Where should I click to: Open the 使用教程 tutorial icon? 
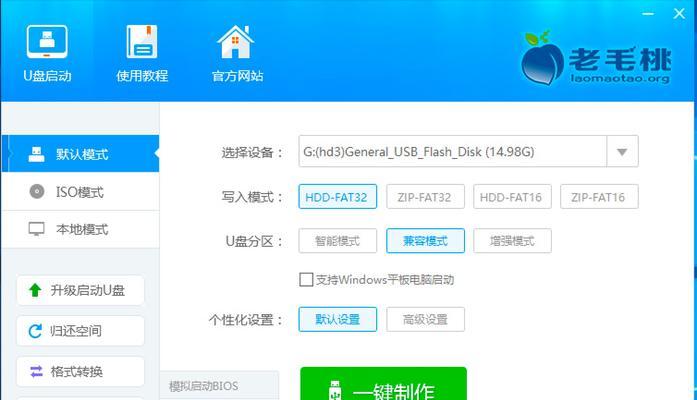(142, 42)
